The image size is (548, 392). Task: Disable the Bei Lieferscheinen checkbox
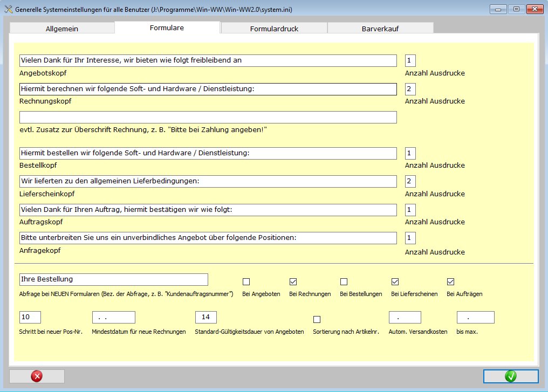point(395,281)
